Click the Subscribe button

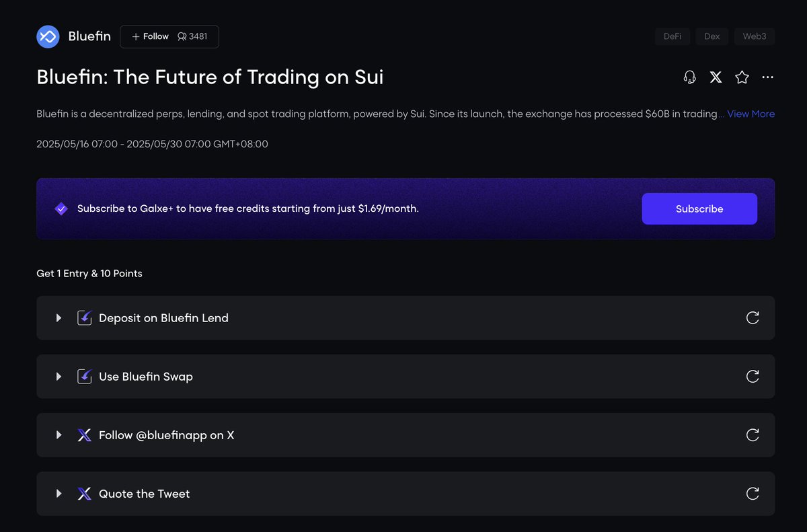coord(699,208)
